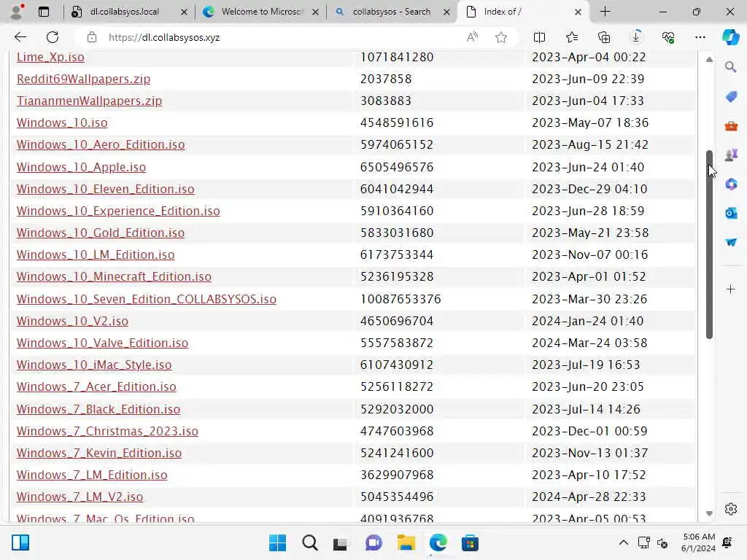Click the scrollbar up arrow

coord(709,60)
